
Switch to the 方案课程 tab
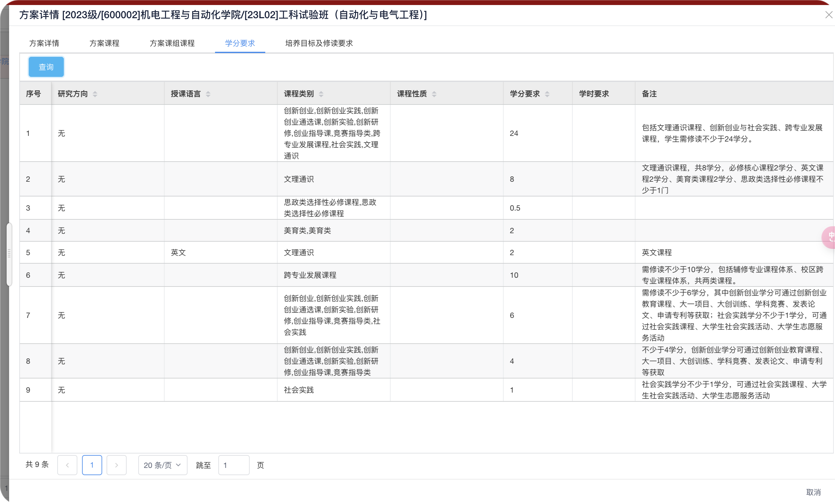(x=104, y=43)
